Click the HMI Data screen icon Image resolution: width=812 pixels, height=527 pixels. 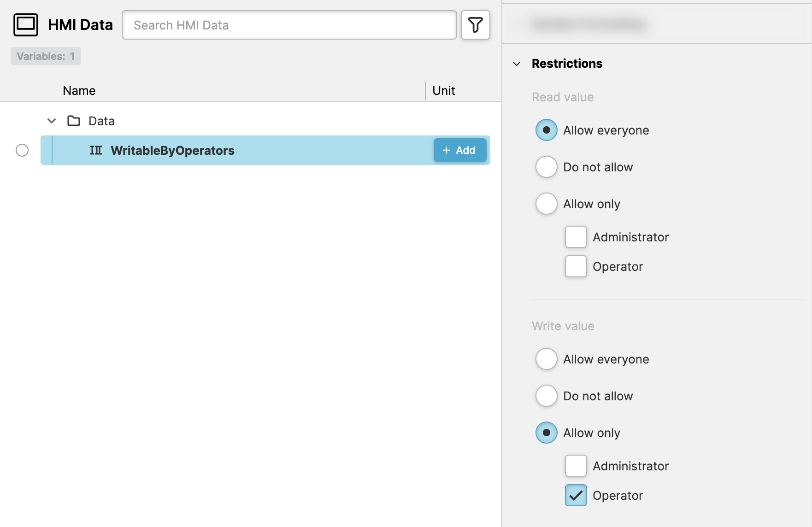point(26,25)
